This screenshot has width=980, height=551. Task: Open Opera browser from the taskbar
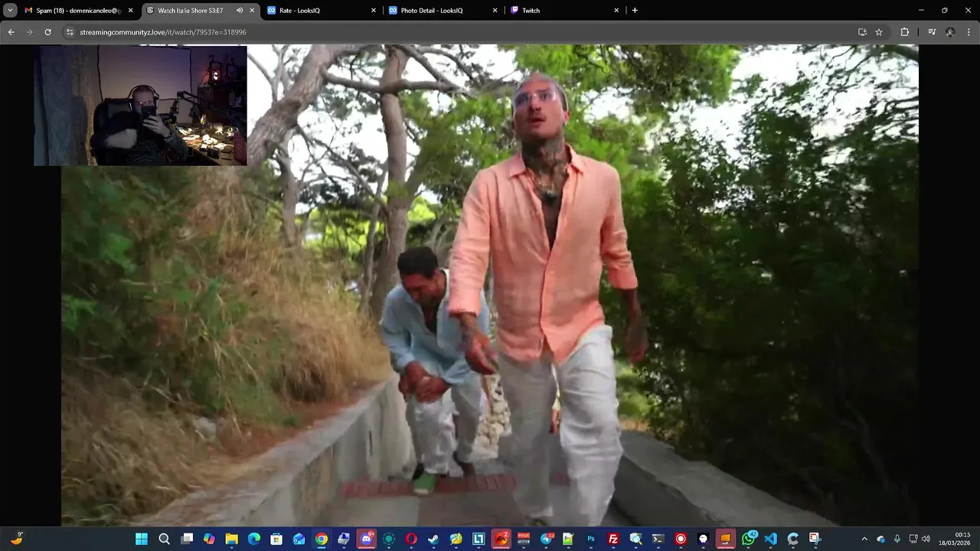tap(411, 539)
